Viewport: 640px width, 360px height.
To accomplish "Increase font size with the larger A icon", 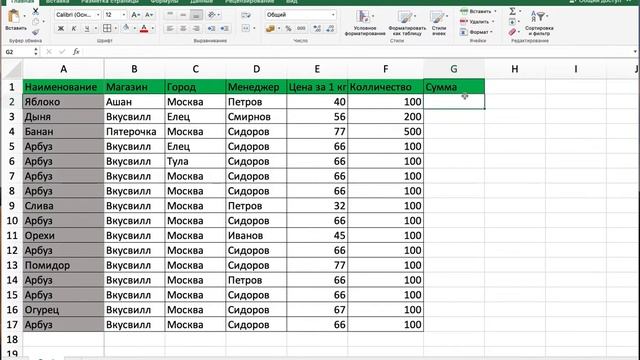I will 135,15.
